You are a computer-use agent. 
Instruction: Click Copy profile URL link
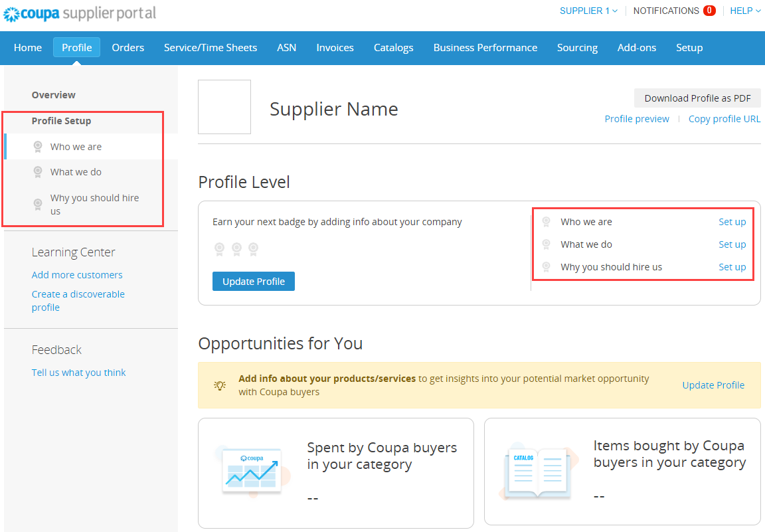click(x=724, y=119)
